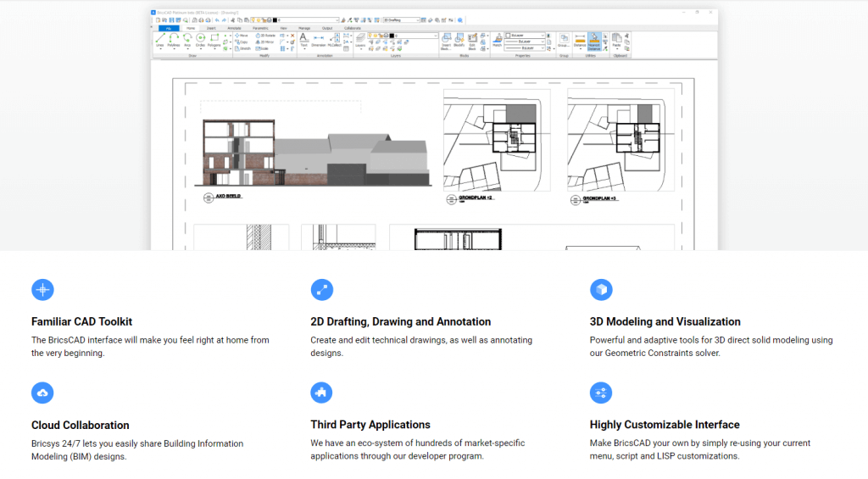This screenshot has width=868, height=479.
Task: Select the Polygons tool
Action: [x=214, y=41]
